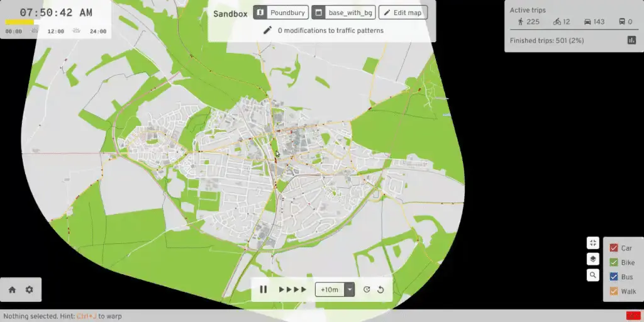Click the sunrise icon on the timeline
644x322 pixels.
click(x=35, y=30)
